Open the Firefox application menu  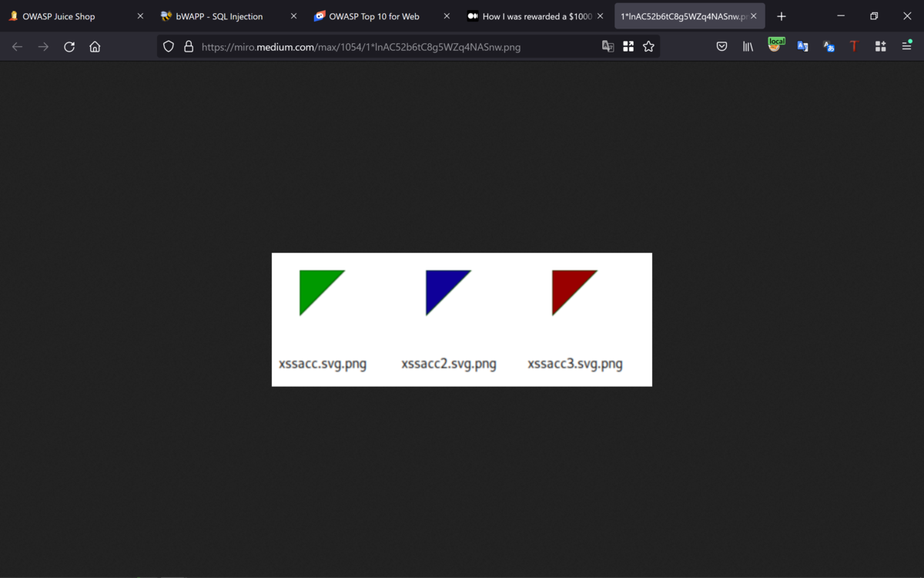[906, 47]
